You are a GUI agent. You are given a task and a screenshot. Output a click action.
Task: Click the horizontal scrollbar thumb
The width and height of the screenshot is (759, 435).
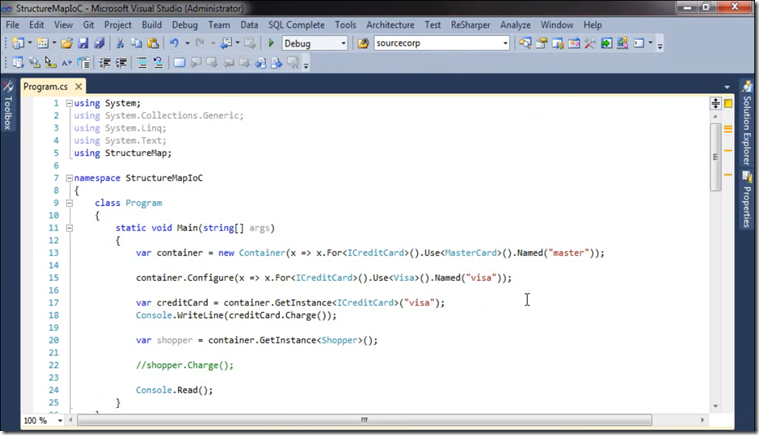pos(364,420)
